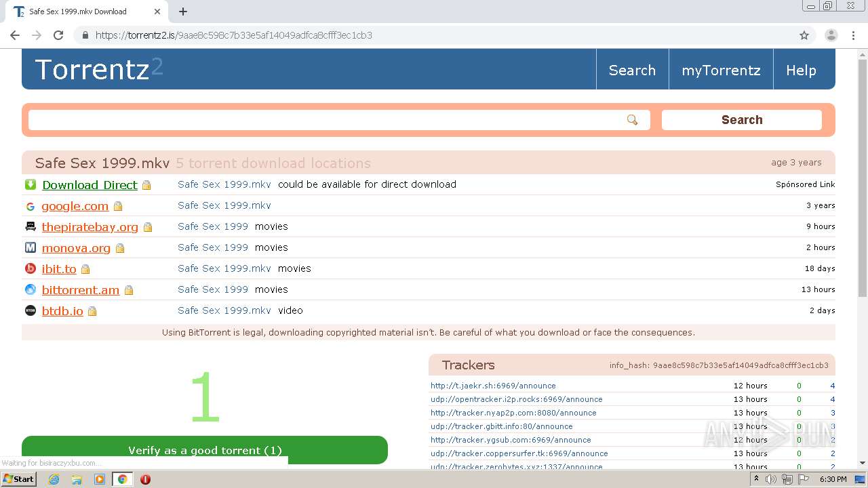Click the monova.org M icon
The height and width of the screenshot is (488, 868).
pos(31,247)
